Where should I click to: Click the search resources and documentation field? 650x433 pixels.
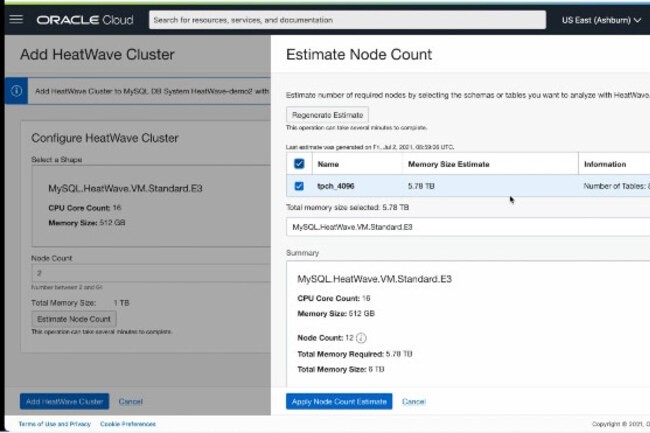click(x=347, y=20)
